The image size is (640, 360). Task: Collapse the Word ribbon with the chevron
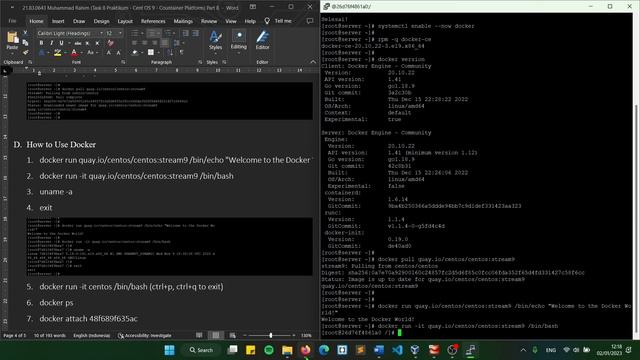(x=313, y=62)
